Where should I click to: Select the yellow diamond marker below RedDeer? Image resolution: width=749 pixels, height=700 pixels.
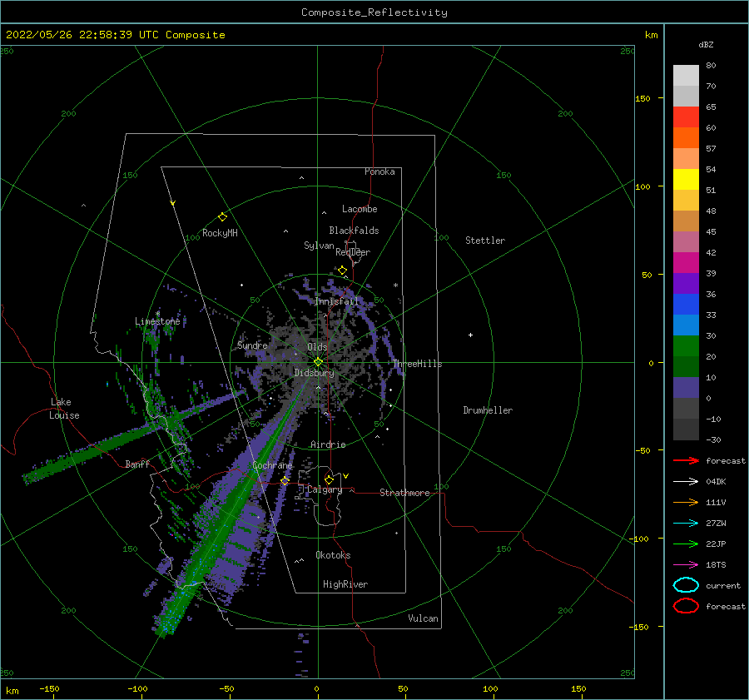pyautogui.click(x=342, y=271)
